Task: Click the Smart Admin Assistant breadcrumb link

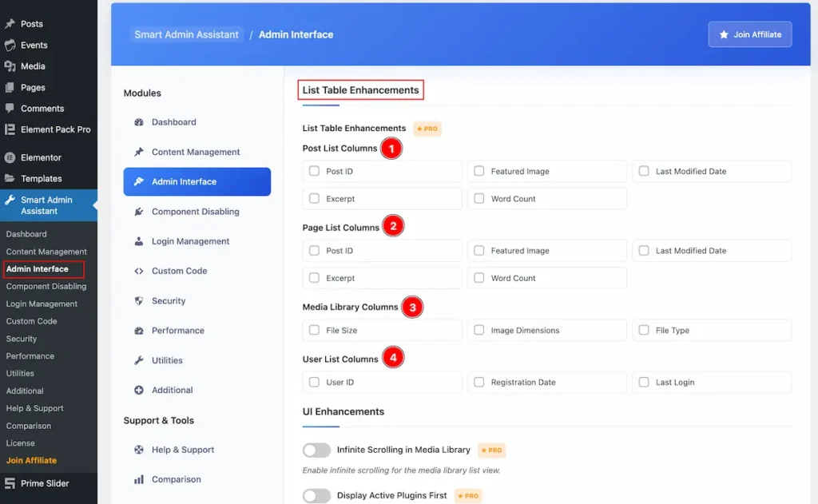Action: (x=186, y=34)
